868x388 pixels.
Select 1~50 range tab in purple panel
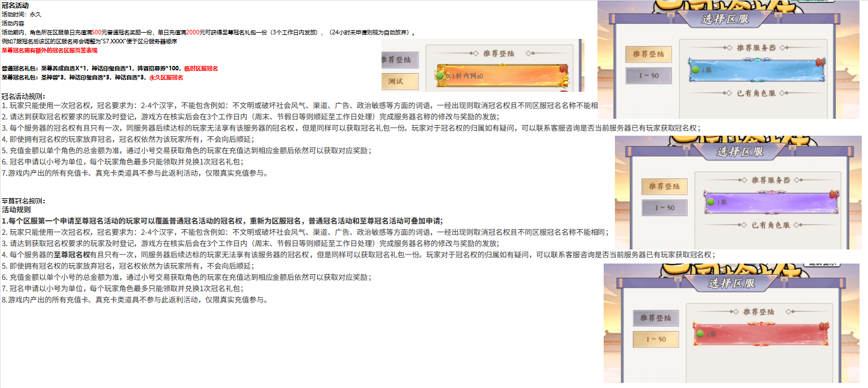(665, 208)
